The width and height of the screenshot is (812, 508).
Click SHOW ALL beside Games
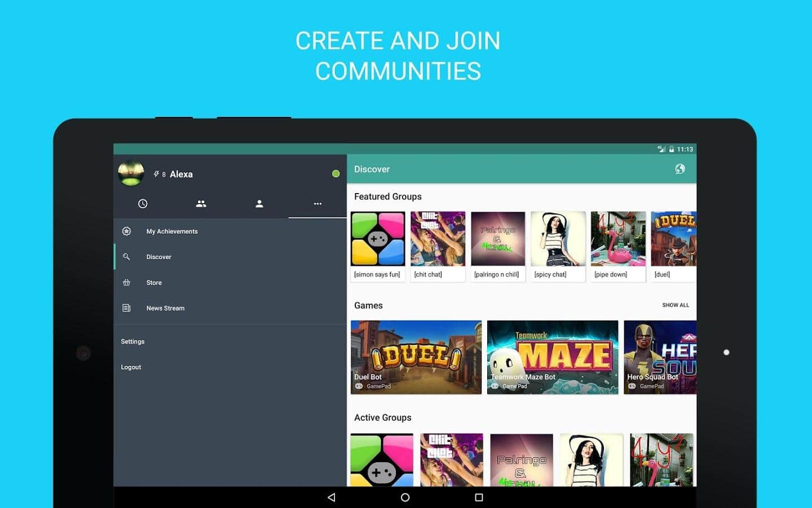[x=675, y=305]
